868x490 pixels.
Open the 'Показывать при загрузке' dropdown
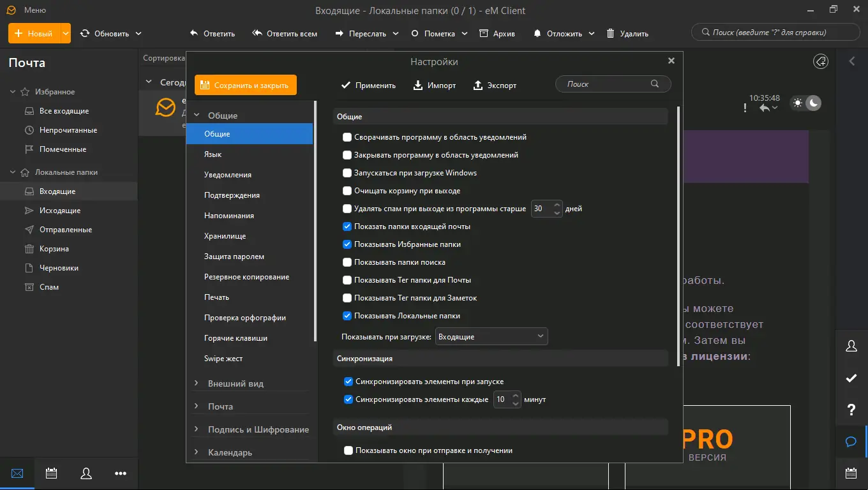tap(491, 336)
